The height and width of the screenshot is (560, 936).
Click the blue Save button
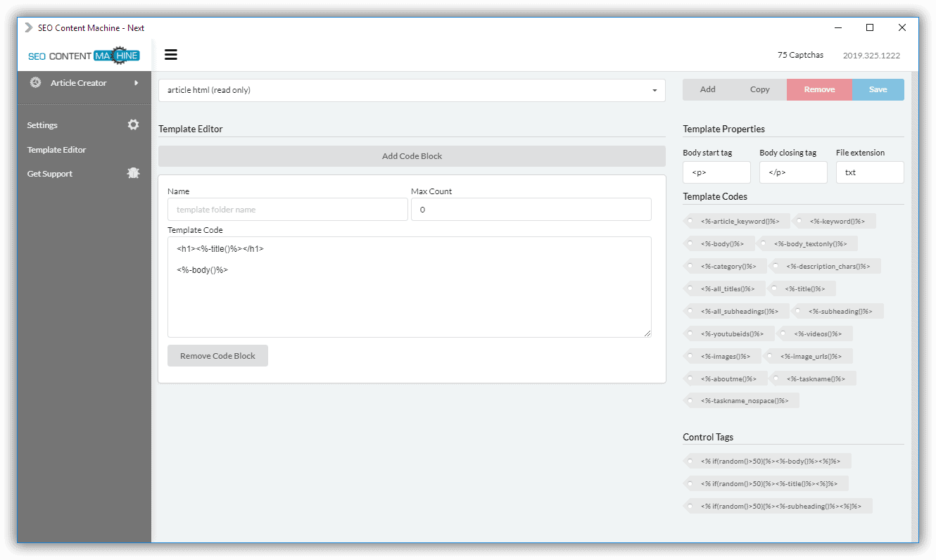[x=878, y=89]
